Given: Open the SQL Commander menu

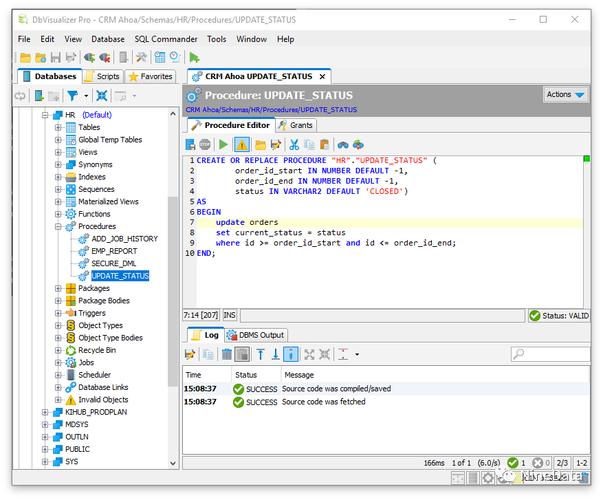Looking at the screenshot, I should point(166,39).
